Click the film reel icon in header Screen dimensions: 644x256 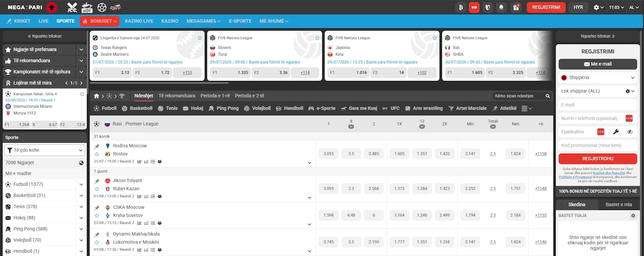102,8
